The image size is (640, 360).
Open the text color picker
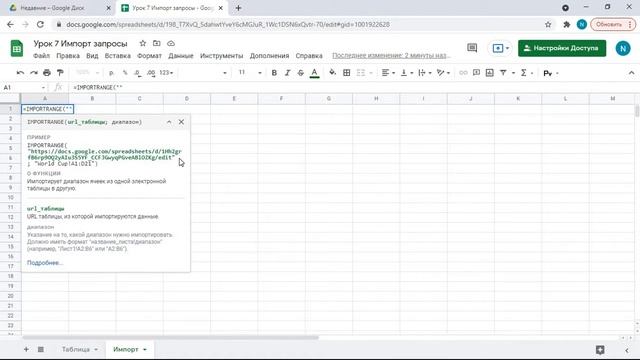(x=314, y=73)
